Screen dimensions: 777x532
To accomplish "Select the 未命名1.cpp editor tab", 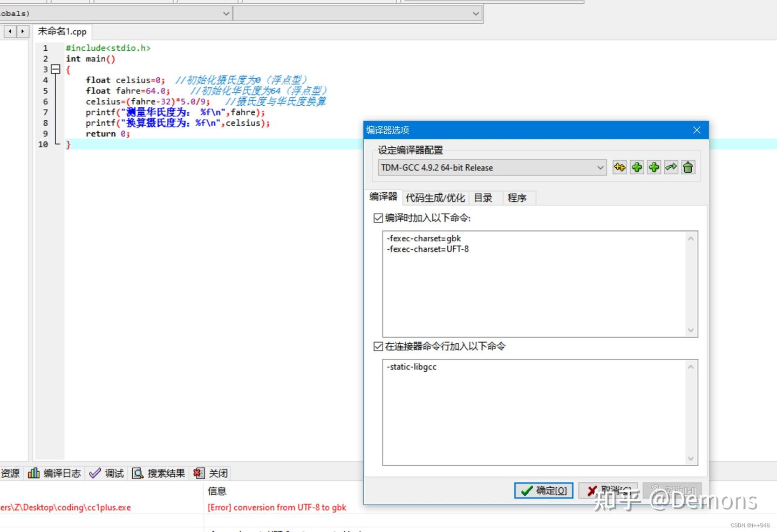I will [61, 31].
